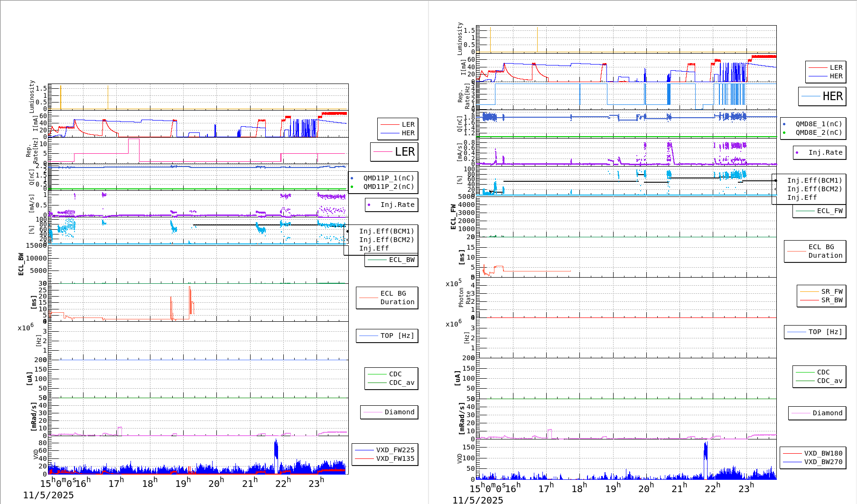Screen dimensions: 857x504
Task: Select the blue QMD11P_1(nC) legend marker
Action: [x=352, y=178]
